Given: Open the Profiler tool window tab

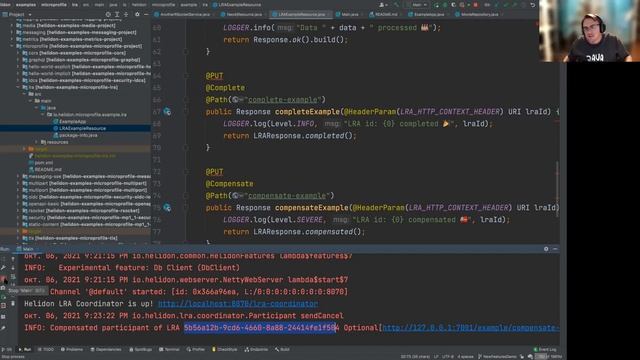Looking at the screenshot, I should 196,349.
